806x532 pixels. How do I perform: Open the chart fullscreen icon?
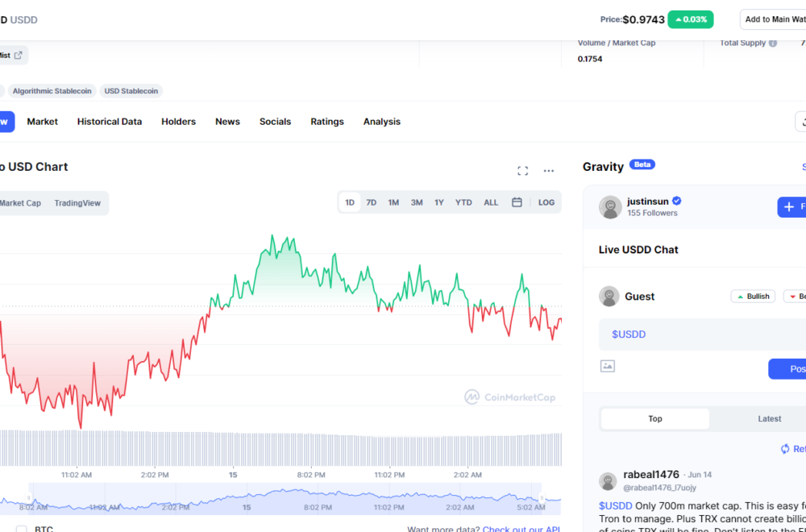point(523,171)
